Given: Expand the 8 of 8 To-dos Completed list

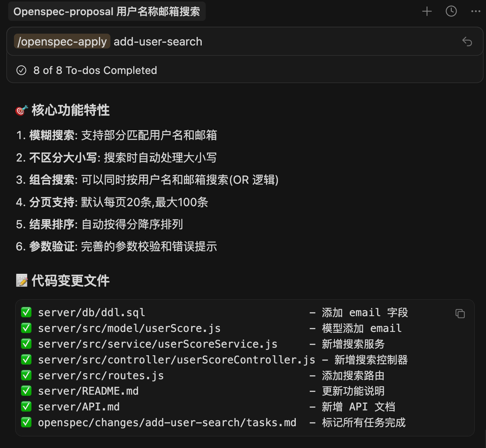Looking at the screenshot, I should pos(95,70).
